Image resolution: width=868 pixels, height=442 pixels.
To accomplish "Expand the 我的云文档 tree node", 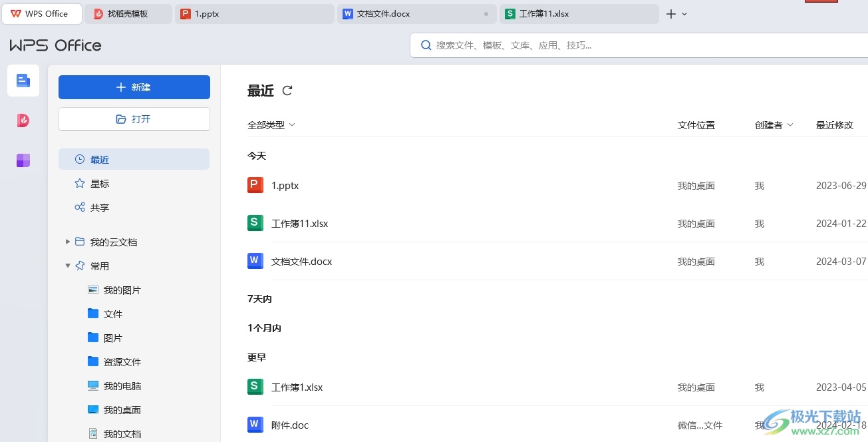I will [x=68, y=242].
